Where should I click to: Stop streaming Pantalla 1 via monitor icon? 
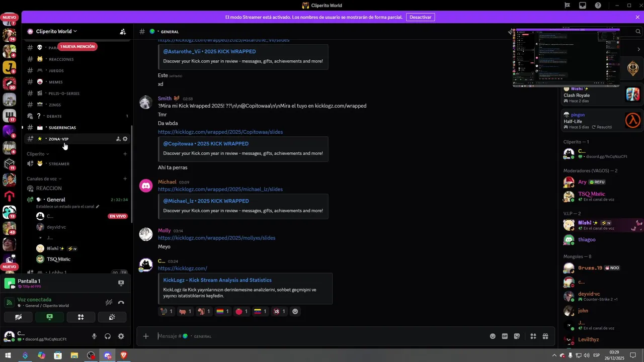121,283
